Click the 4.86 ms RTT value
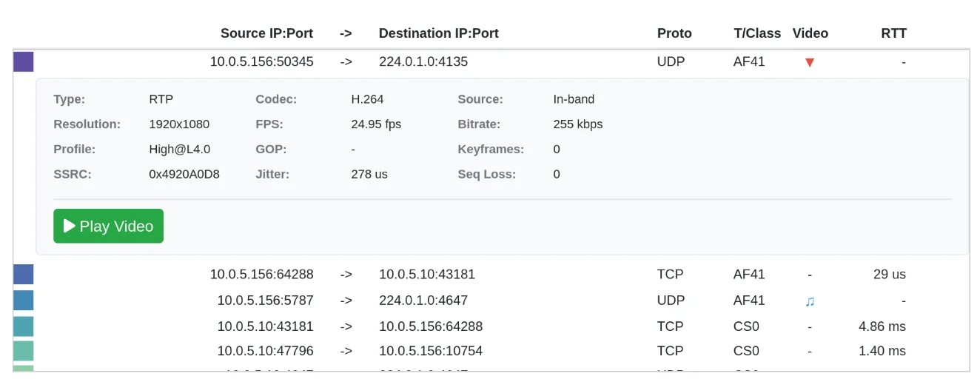The width and height of the screenshot is (980, 382). coord(882,326)
